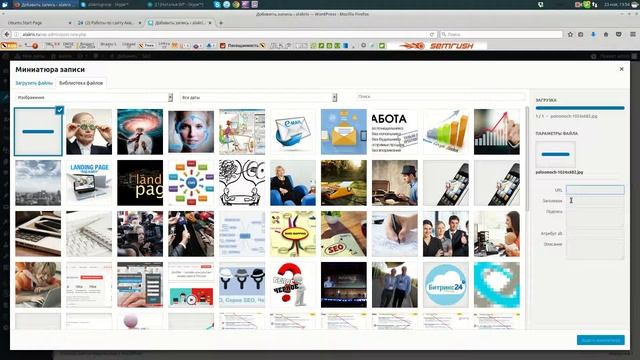Screen dimensions: 640x360
Task: Choose the woman in blue armchair thumbnail
Action: (293, 183)
